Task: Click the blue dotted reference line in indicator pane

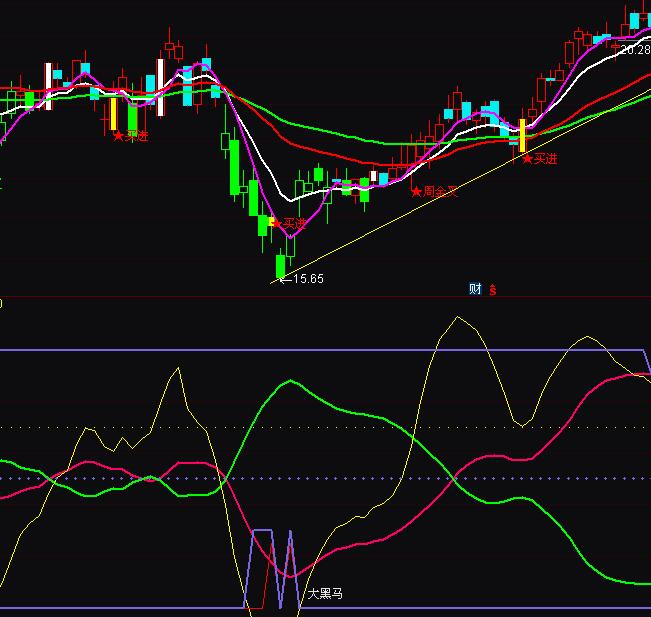Action: 300,478
